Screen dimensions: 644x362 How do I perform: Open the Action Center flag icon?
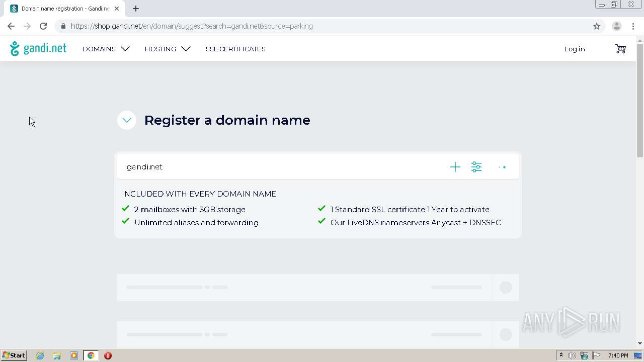pyautogui.click(x=596, y=355)
